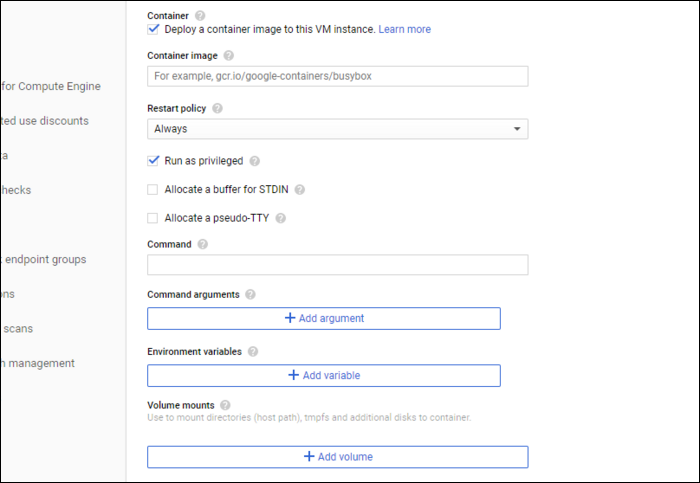This screenshot has height=483, width=700.
Task: Click help icon beside Command label
Action: (x=203, y=244)
